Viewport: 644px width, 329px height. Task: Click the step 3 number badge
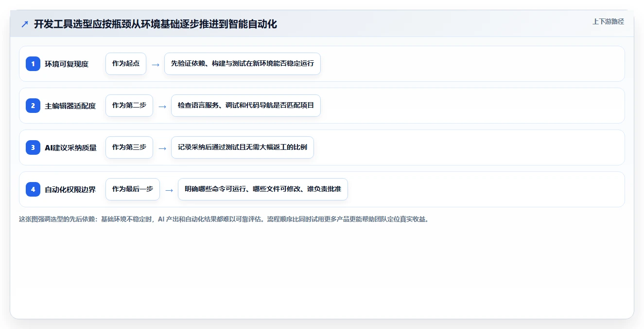coord(33,147)
